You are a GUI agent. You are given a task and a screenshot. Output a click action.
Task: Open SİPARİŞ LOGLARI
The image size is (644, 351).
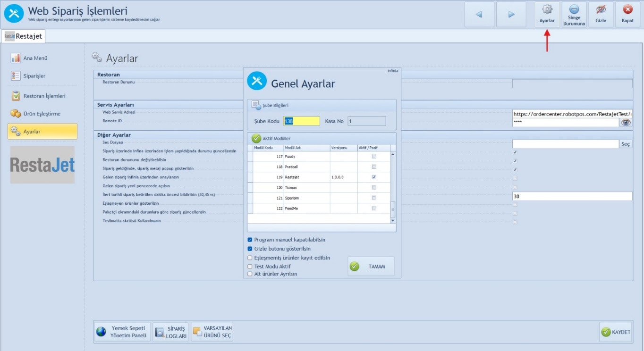point(171,332)
